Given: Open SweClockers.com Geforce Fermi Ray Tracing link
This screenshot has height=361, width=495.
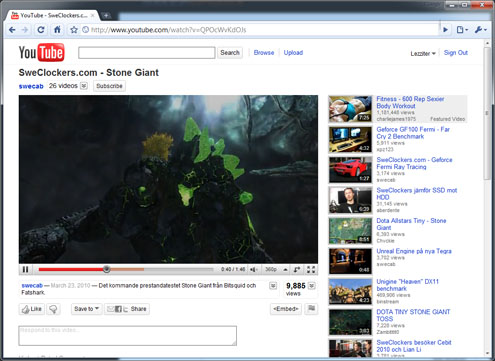Looking at the screenshot, I should click(414, 163).
